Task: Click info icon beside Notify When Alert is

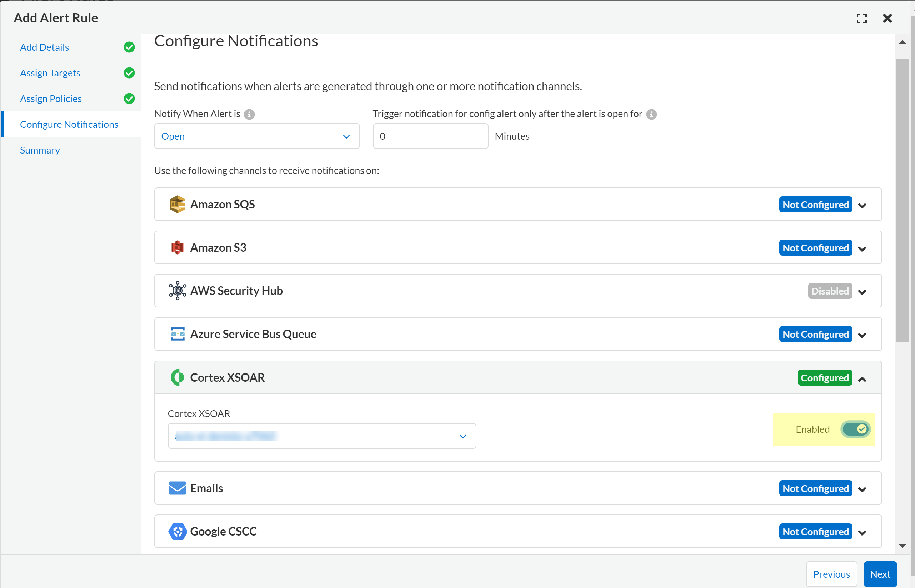Action: [249, 114]
